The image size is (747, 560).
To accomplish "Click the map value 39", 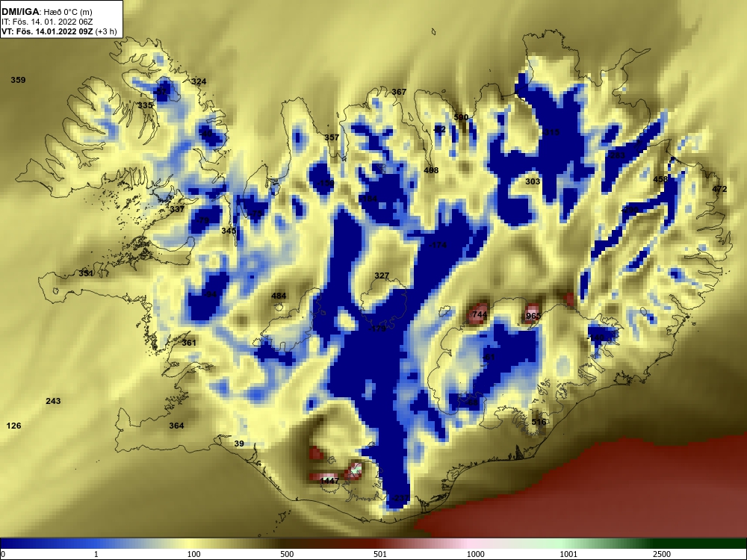I will (239, 444).
